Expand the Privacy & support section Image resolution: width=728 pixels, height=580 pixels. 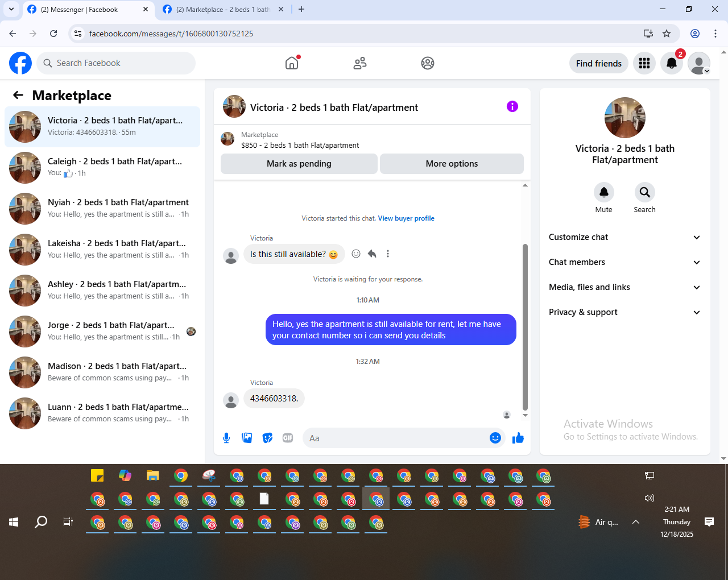point(624,312)
